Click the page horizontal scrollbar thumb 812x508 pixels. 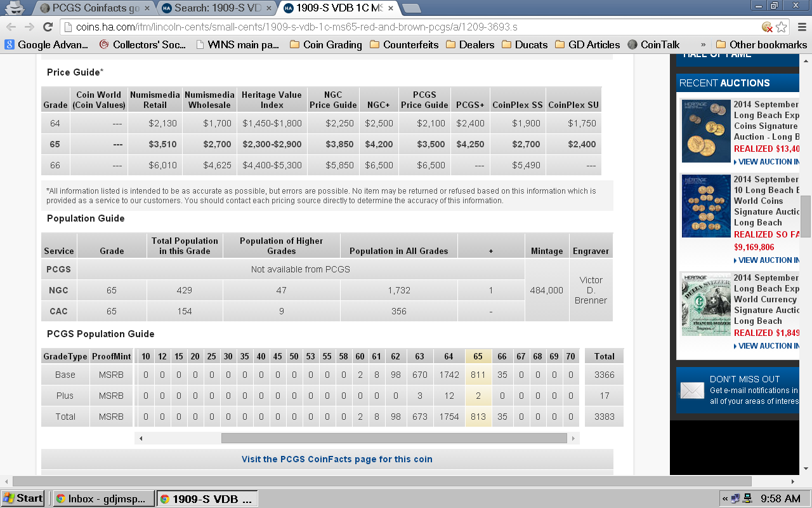coord(382,481)
